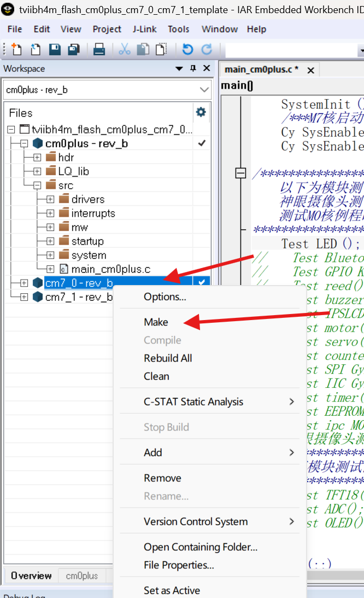Click the mw folder icon
Viewport: 364px width, 598px height.
64,227
